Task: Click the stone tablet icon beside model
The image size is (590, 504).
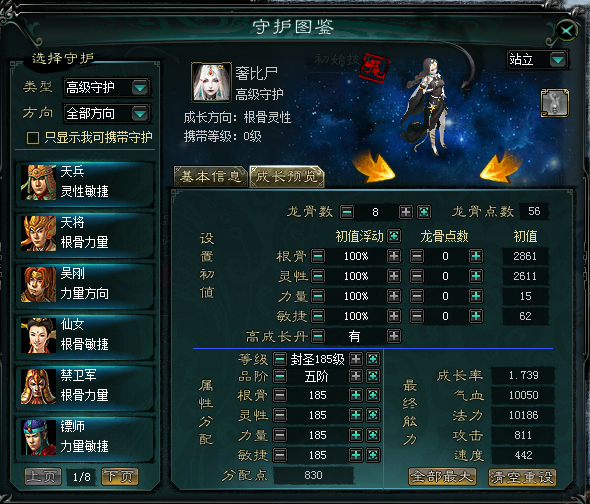Action: tap(555, 103)
